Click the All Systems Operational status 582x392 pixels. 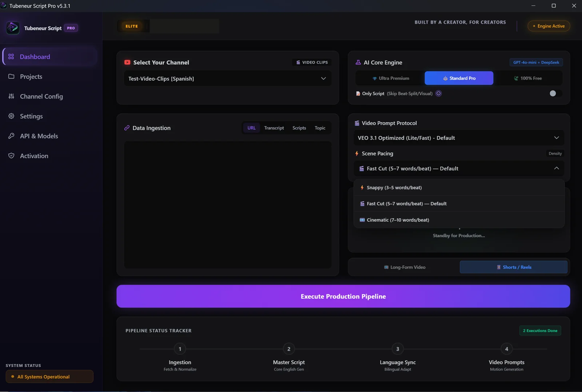click(x=49, y=377)
